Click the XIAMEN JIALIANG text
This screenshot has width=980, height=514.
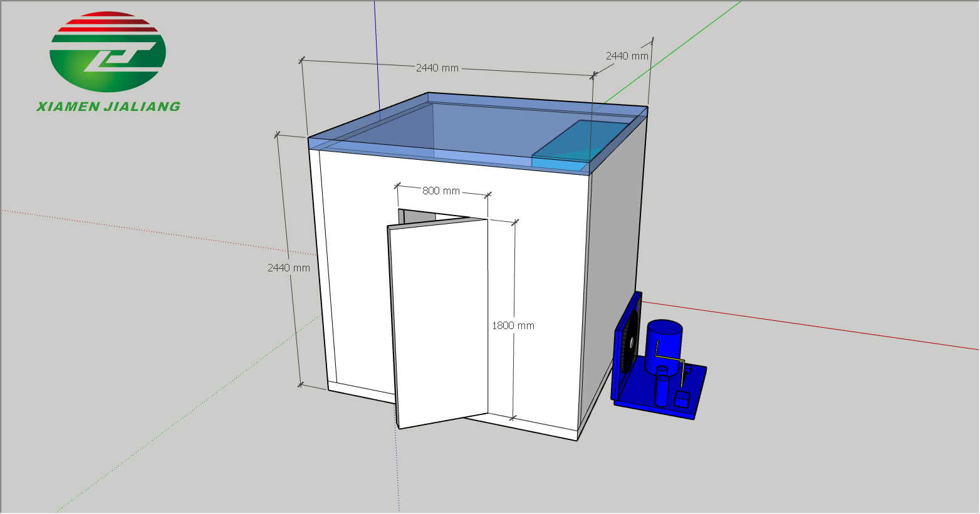tap(108, 107)
